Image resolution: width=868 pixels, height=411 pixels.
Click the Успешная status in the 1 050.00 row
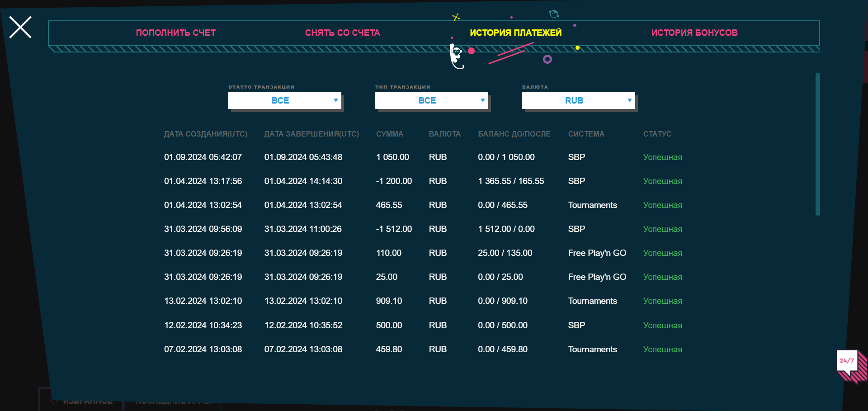(x=663, y=157)
